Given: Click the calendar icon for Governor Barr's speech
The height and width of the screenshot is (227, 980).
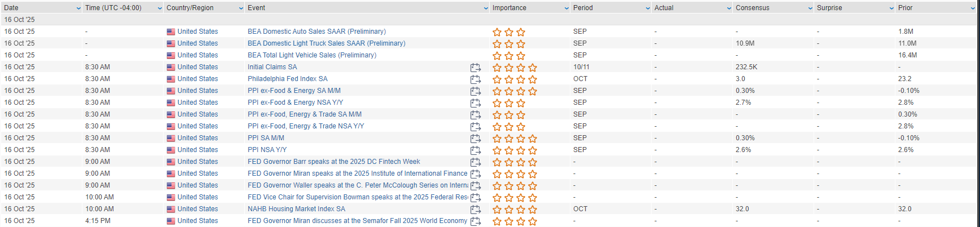Looking at the screenshot, I should (x=476, y=162).
